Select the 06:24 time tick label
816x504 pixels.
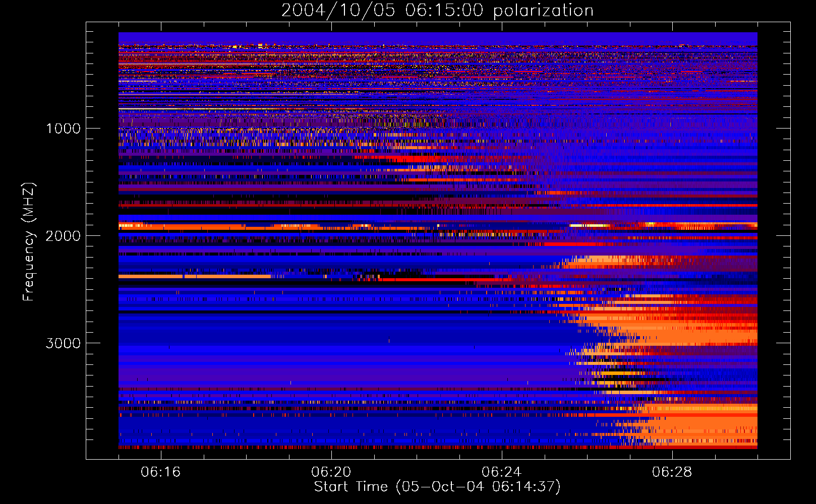pos(502,472)
